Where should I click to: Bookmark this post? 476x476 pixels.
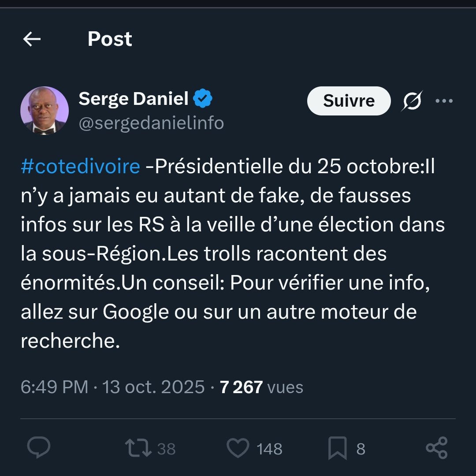click(338, 449)
